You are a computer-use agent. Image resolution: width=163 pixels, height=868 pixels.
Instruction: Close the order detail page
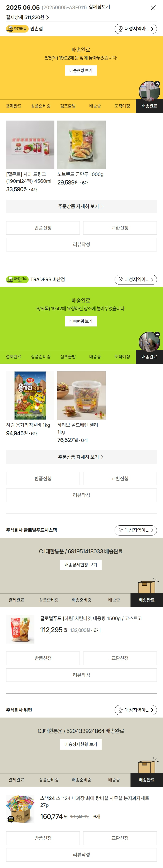tap(153, 8)
